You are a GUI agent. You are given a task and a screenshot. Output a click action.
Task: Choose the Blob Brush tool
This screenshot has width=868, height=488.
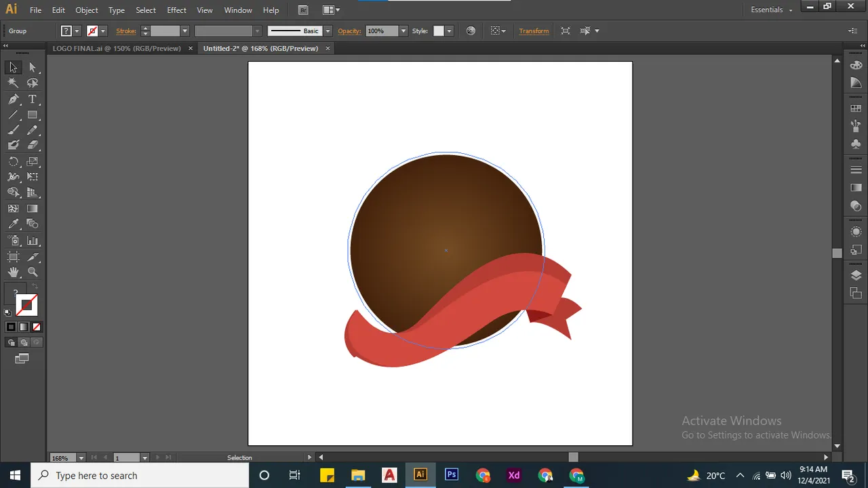click(x=13, y=145)
